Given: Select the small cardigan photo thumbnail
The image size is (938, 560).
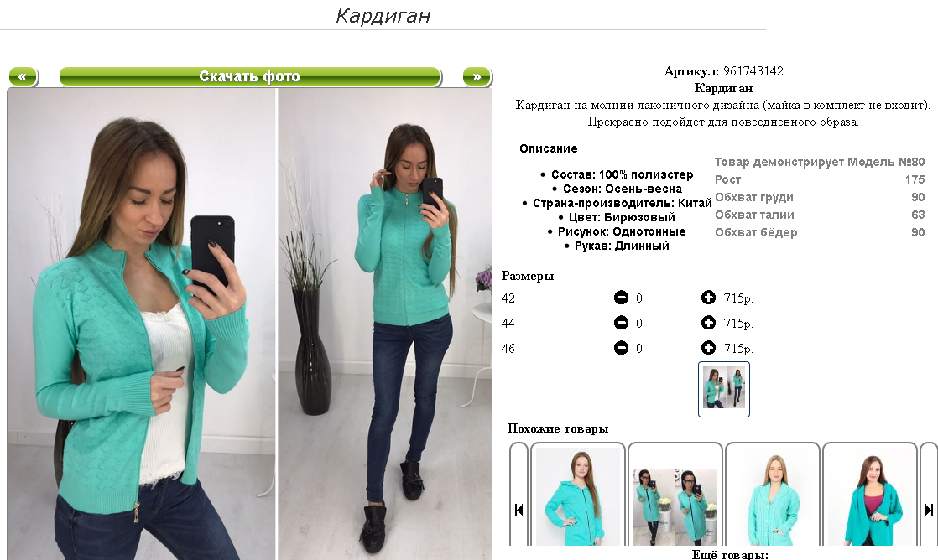Looking at the screenshot, I should pos(724,389).
